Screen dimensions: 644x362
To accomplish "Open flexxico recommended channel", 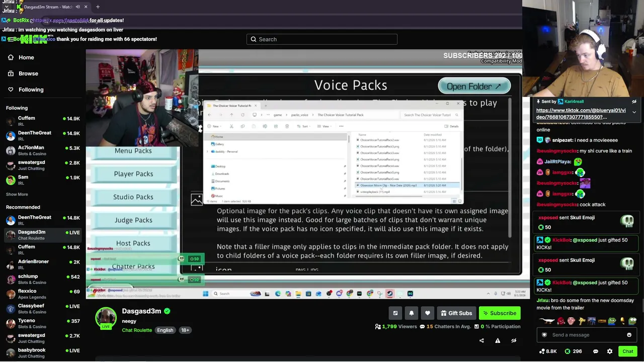I will click(43, 294).
